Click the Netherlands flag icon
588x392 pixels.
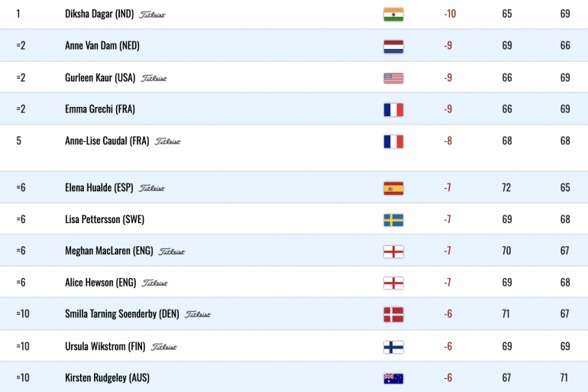393,47
